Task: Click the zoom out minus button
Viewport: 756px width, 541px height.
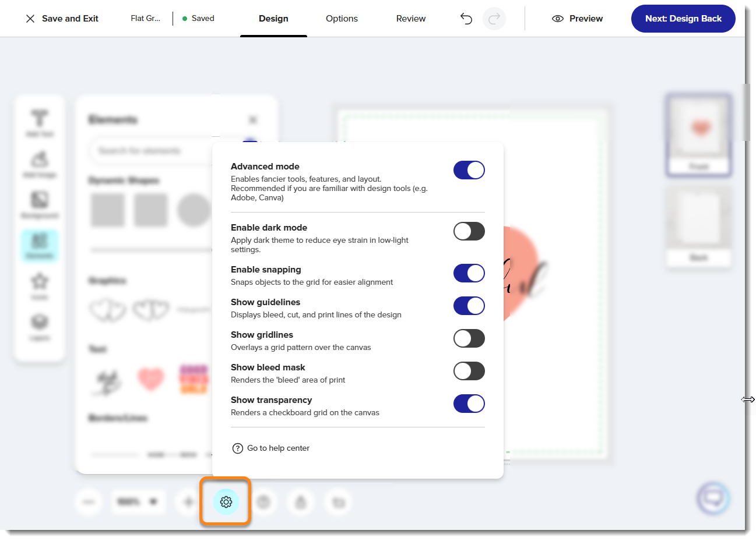Action: pos(89,501)
